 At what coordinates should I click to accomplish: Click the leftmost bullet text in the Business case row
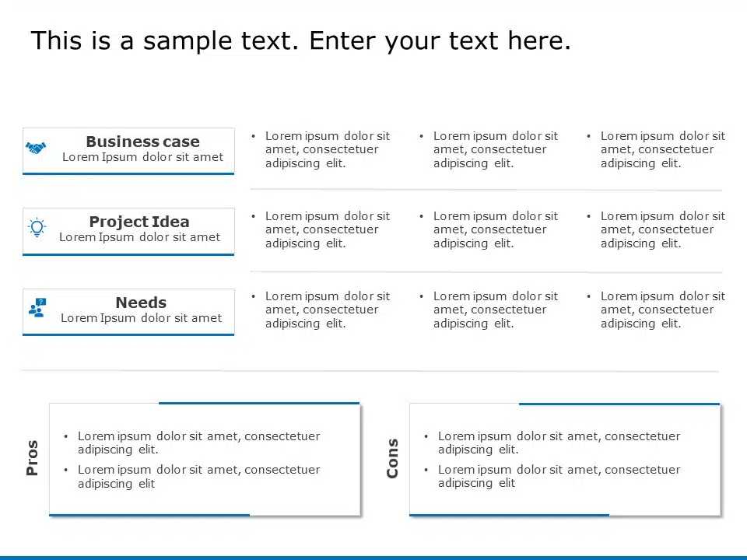(x=327, y=149)
